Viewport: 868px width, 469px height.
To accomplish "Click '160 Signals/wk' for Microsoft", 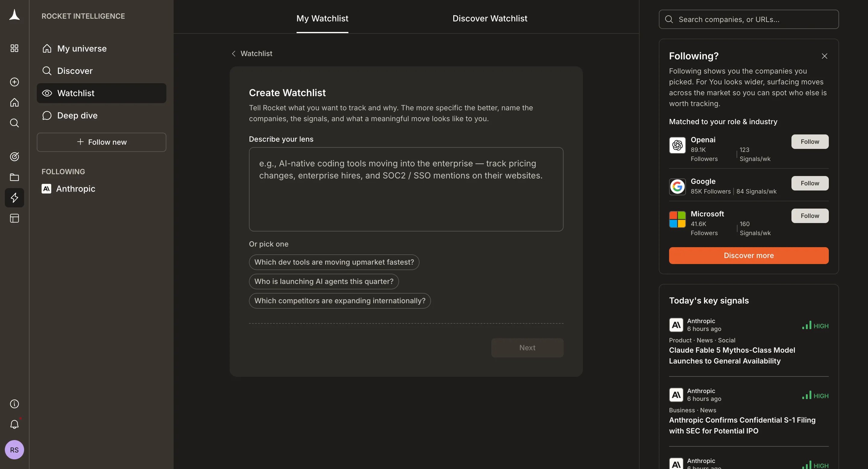I will pyautogui.click(x=755, y=228).
